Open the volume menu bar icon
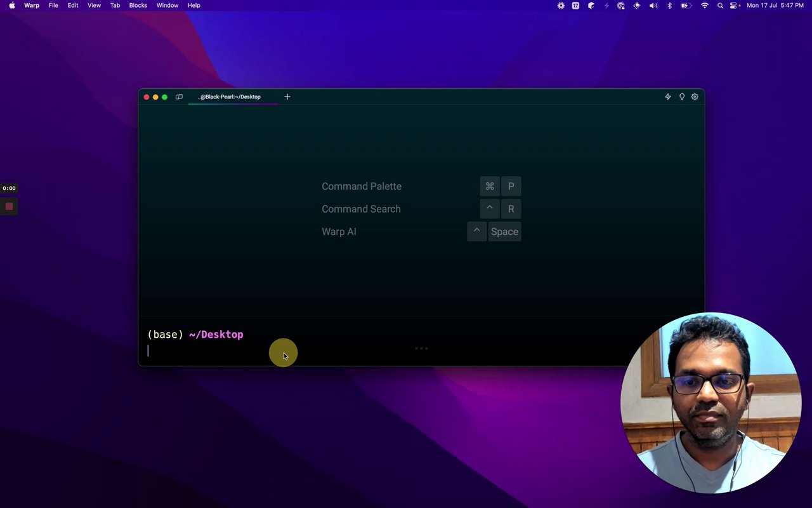 (x=653, y=5)
